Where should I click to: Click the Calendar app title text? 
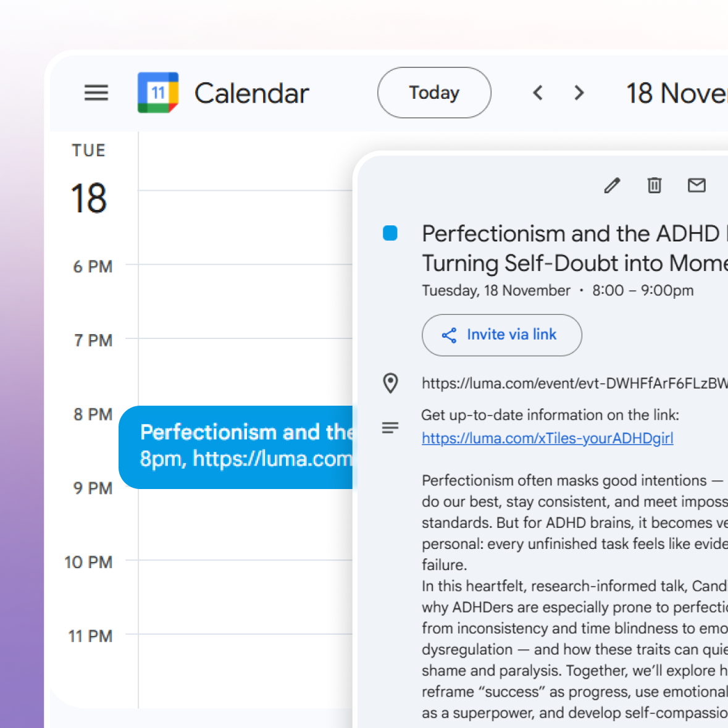coord(251,93)
